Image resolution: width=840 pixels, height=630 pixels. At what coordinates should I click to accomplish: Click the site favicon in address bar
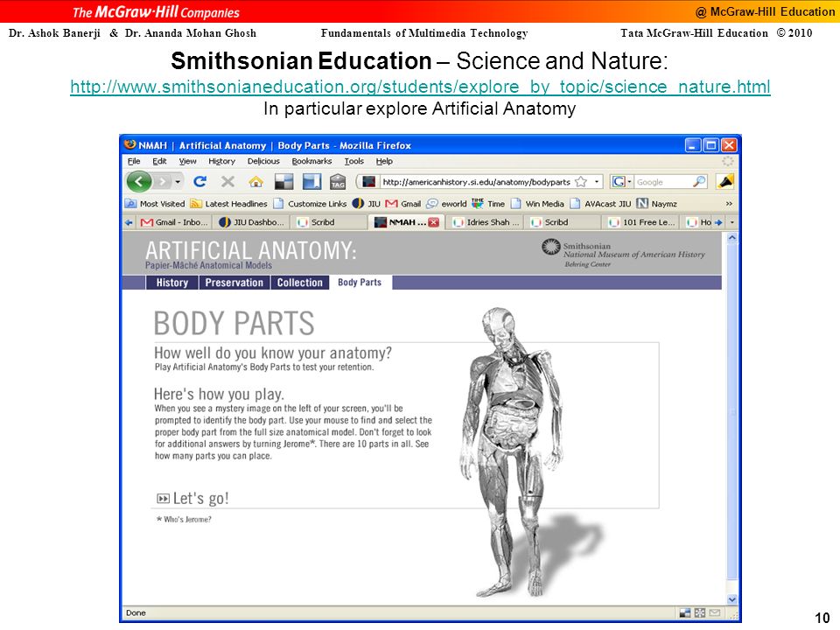click(368, 182)
